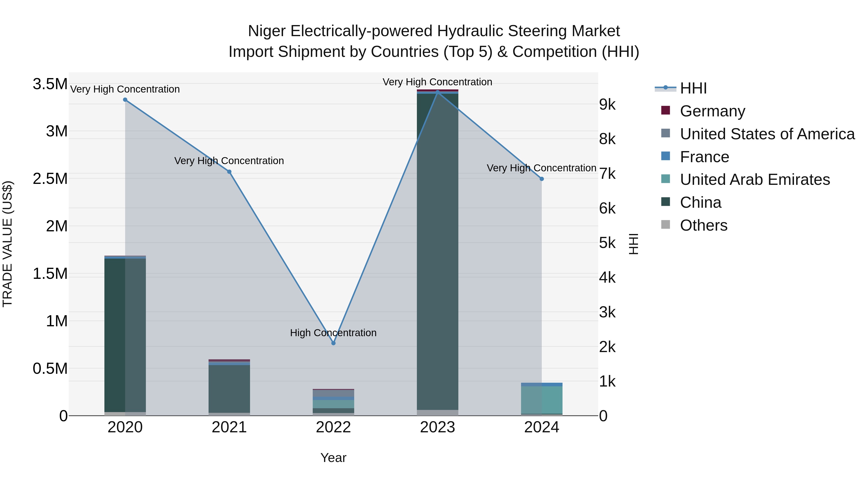Click 'Very High Concentration' annotation above 2020
Screen dimensions: 868x488
point(125,89)
